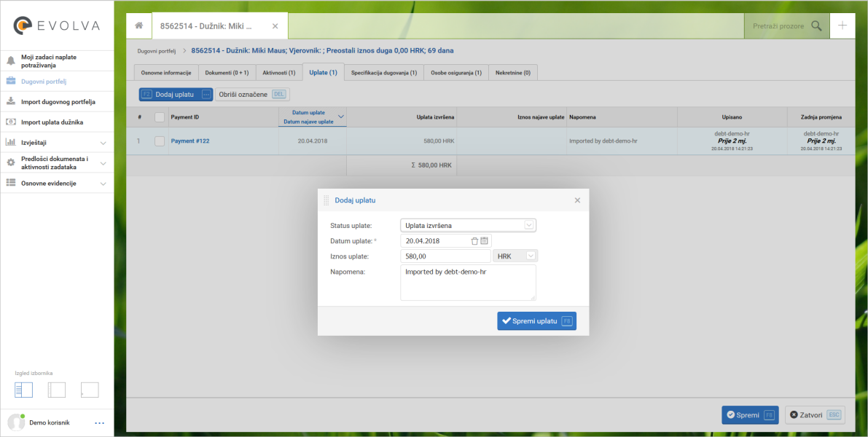Select the Uplate (1) tab
This screenshot has height=437, width=868.
coord(324,72)
